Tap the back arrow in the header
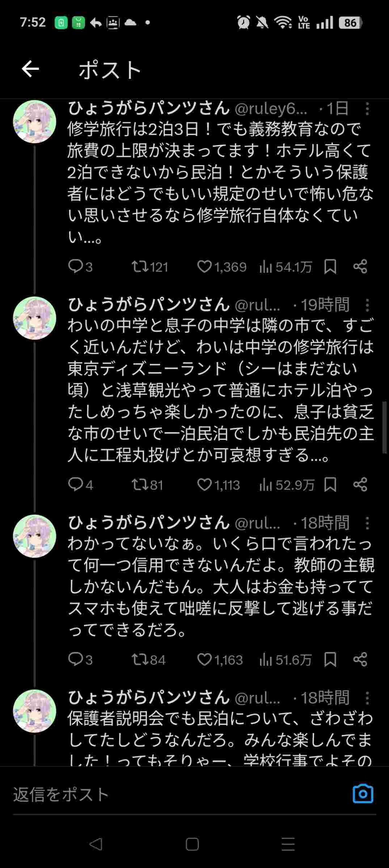The image size is (389, 868). tap(30, 69)
